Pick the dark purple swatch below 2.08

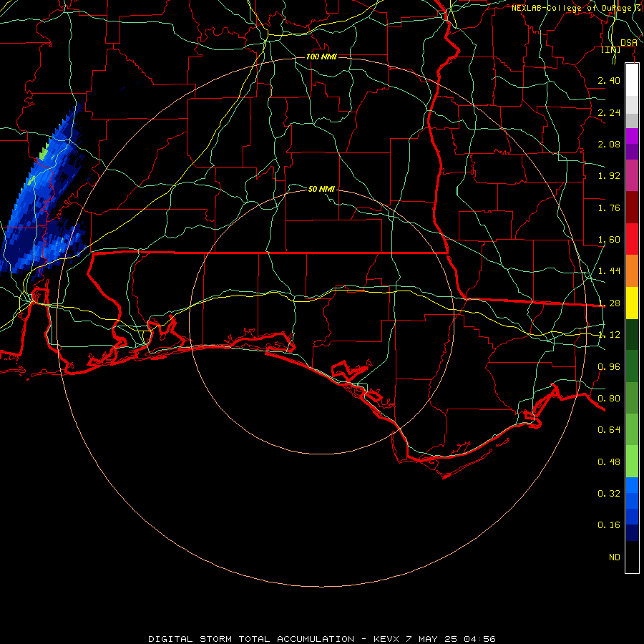click(632, 152)
